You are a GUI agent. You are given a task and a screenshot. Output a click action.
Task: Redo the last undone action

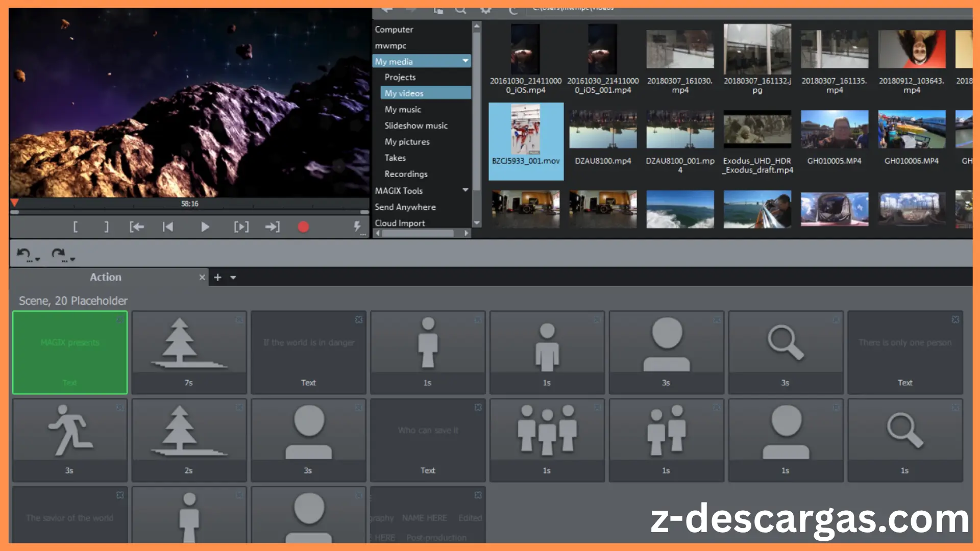(x=58, y=253)
